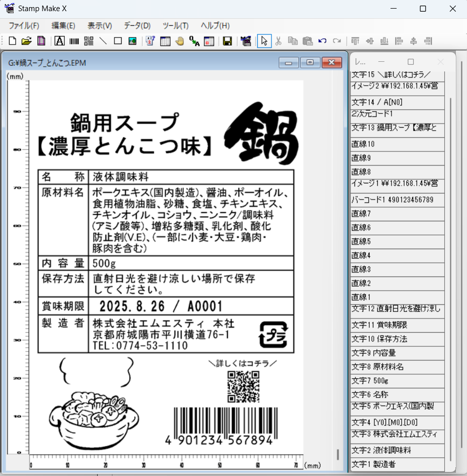
Task: Save with the floppy disk icon
Action: [x=227, y=41]
